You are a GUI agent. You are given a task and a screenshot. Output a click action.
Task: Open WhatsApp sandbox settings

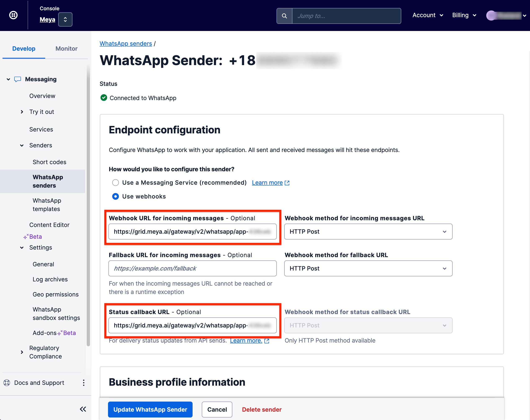(x=56, y=313)
